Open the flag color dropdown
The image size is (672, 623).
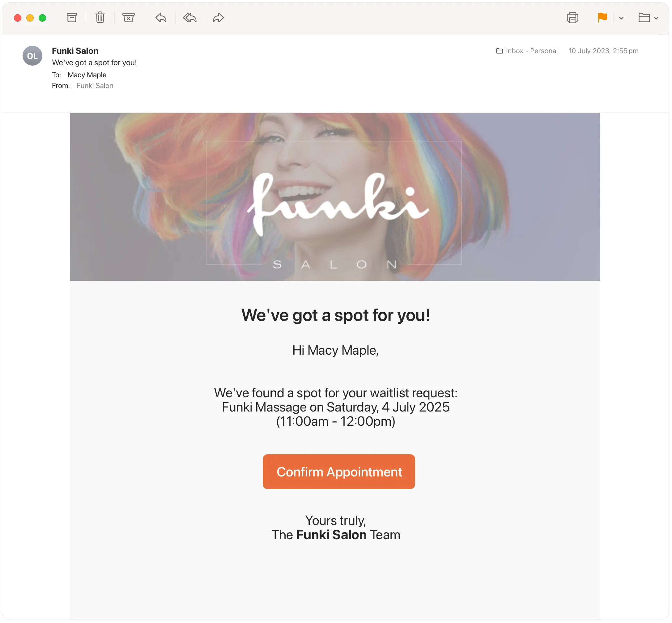point(621,18)
